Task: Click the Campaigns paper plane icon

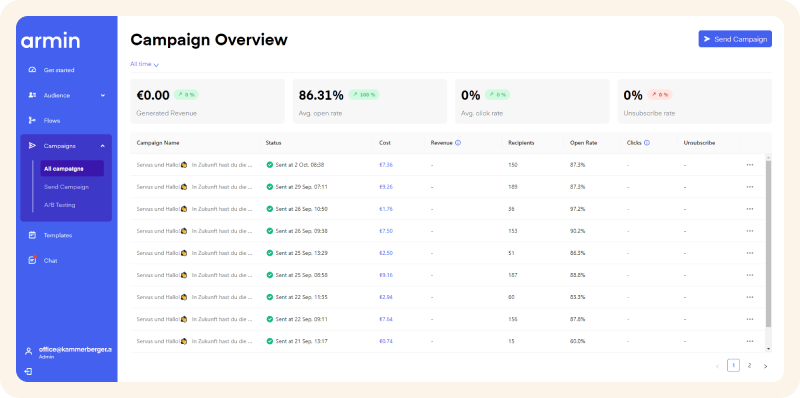Action: click(x=32, y=146)
